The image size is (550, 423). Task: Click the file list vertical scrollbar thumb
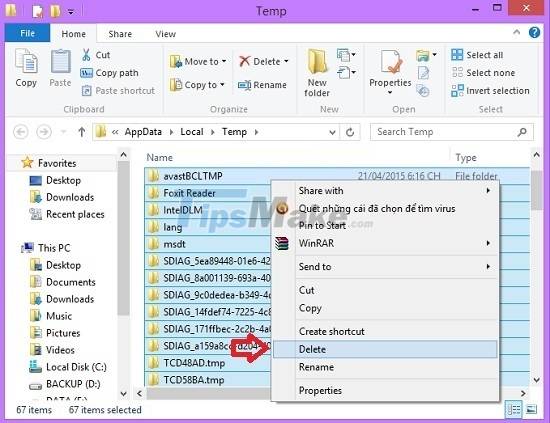pyautogui.click(x=536, y=191)
